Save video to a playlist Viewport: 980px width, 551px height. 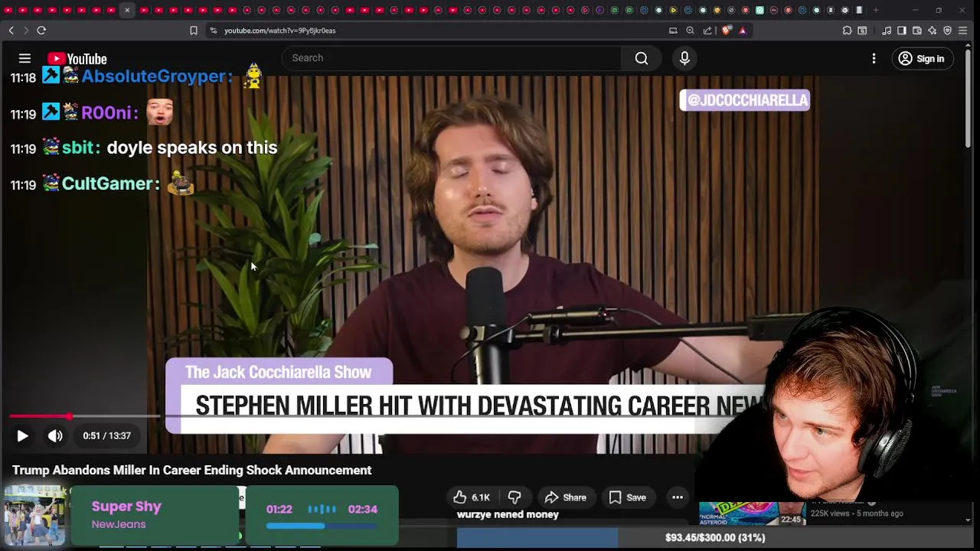pos(628,497)
